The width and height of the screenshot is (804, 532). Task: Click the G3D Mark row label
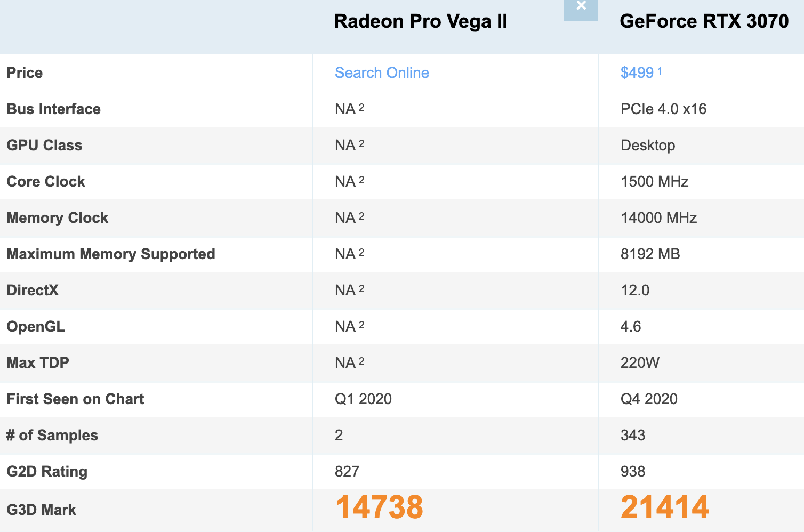point(41,510)
